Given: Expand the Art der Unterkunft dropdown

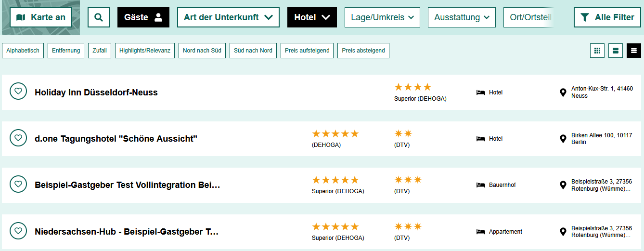Looking at the screenshot, I should tap(228, 17).
